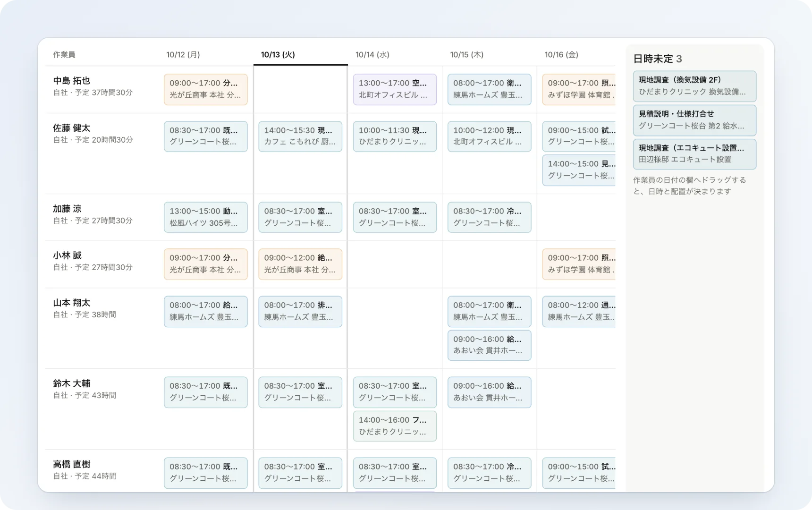The image size is (812, 510).
Task: Open 中島 拓也's 10/16 みずほ学園 体育館 card
Action: click(x=579, y=89)
